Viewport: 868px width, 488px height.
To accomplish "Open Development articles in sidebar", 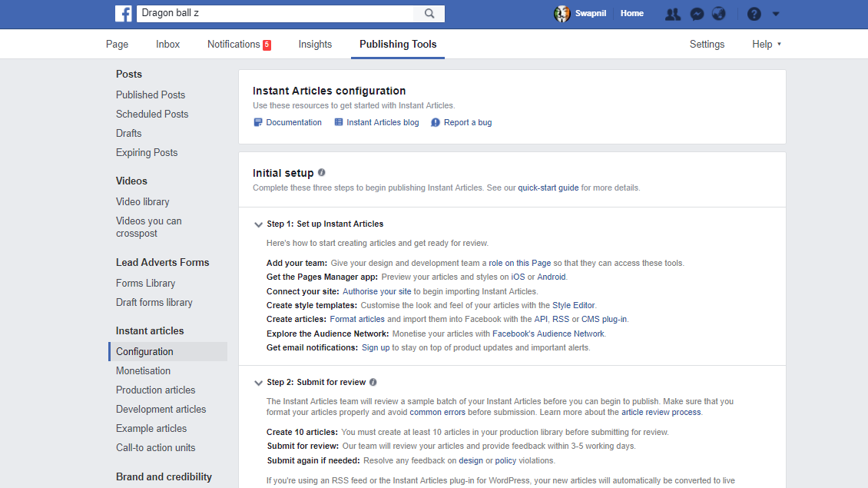I will coord(161,410).
